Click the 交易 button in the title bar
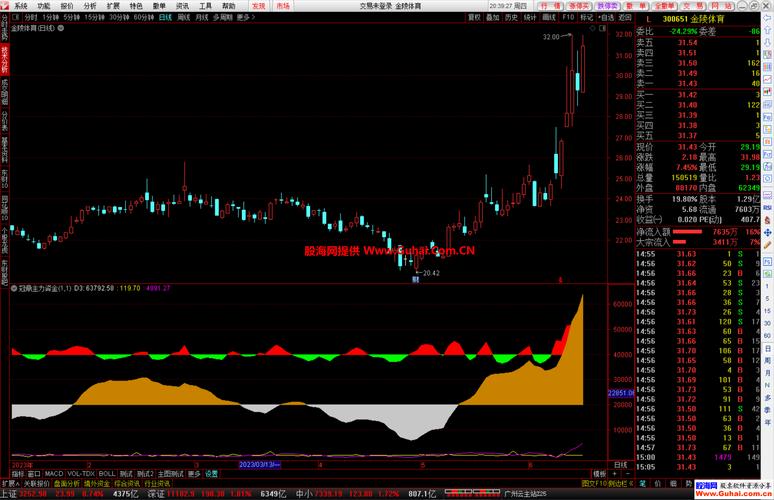Image resolution: width=774 pixels, height=500 pixels. tap(694, 6)
